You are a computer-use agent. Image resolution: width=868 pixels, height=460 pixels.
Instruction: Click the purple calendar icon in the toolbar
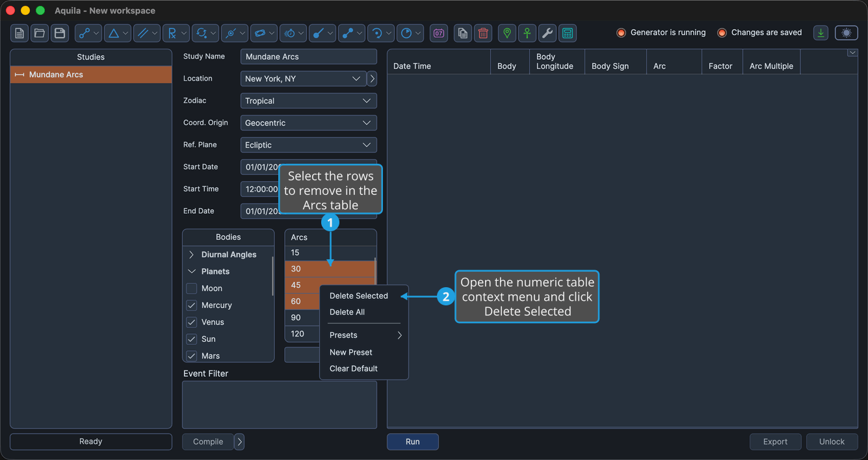click(x=439, y=33)
